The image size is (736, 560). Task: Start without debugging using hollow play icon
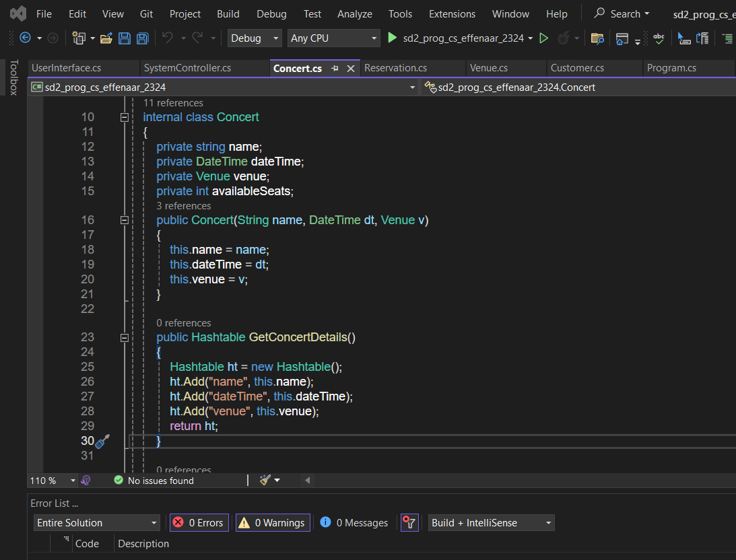544,38
